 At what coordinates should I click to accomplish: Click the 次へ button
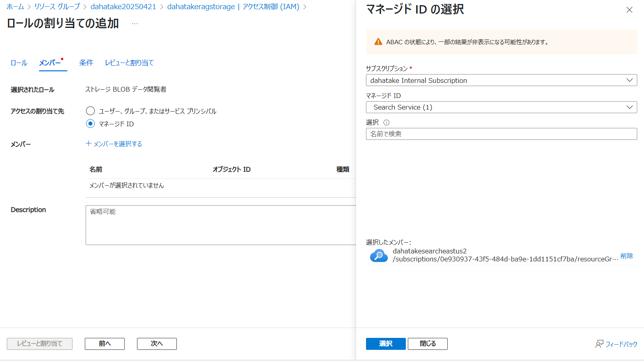pos(157,343)
